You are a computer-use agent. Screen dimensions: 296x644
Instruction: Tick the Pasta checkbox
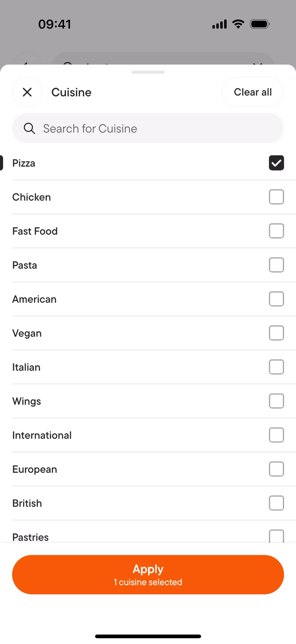[x=276, y=265]
